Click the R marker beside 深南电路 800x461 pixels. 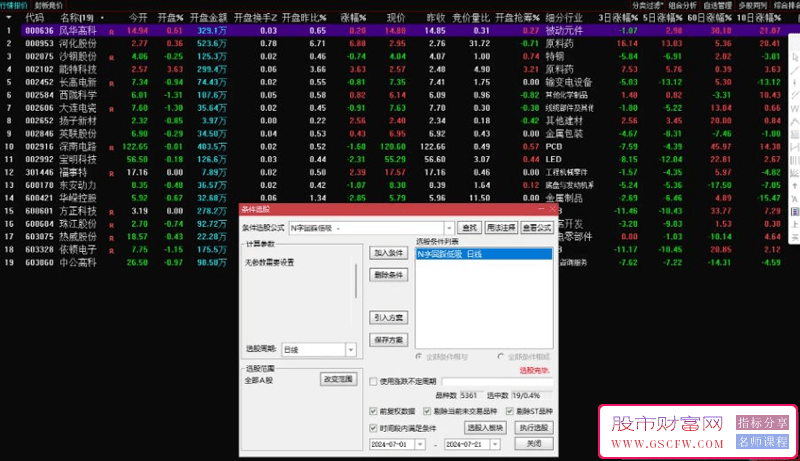coord(111,148)
